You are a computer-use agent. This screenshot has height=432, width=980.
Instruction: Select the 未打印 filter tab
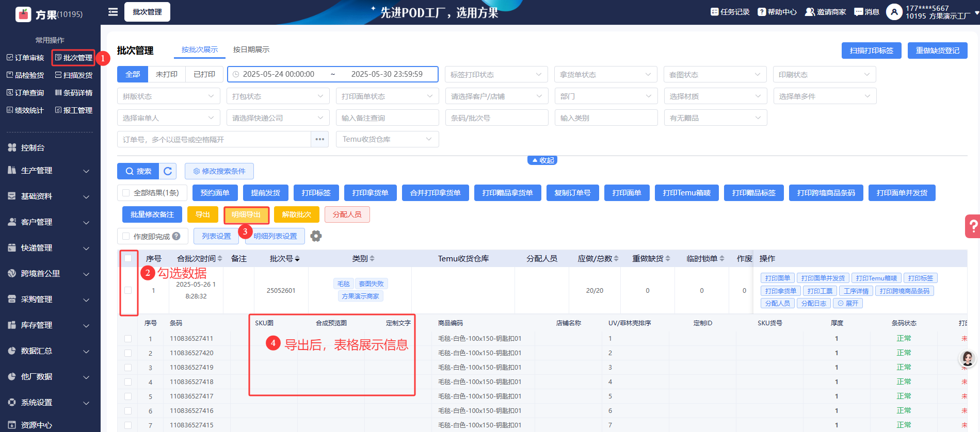tap(166, 74)
